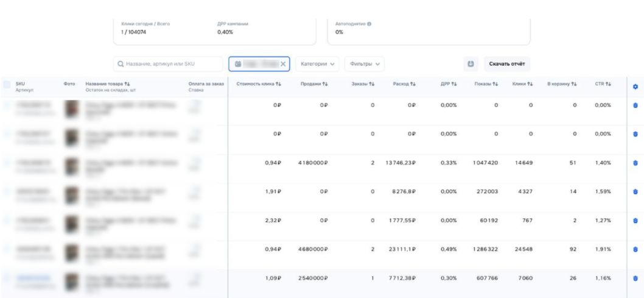The image size is (644, 298).
Task: Toggle select-all checkbox in table header
Action: point(7,84)
